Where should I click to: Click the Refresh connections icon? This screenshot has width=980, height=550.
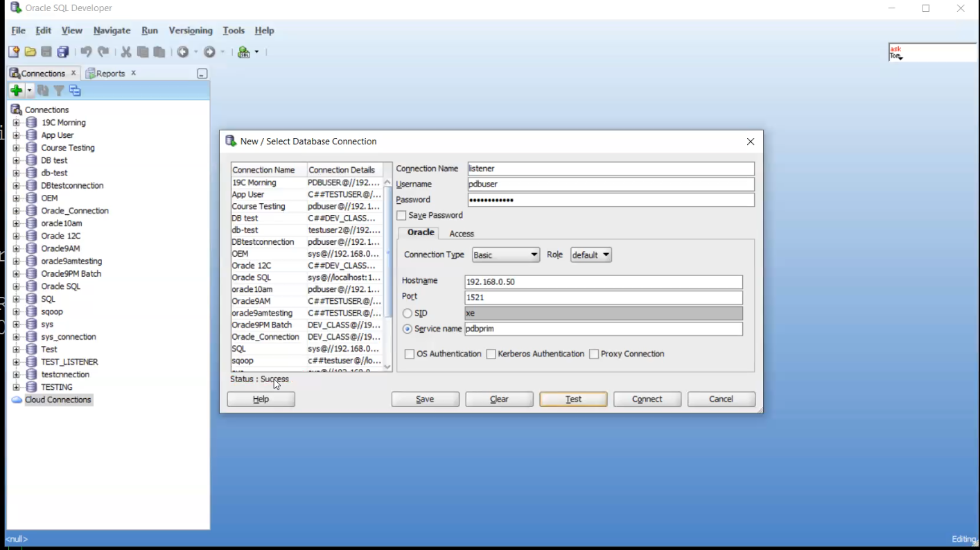(43, 91)
